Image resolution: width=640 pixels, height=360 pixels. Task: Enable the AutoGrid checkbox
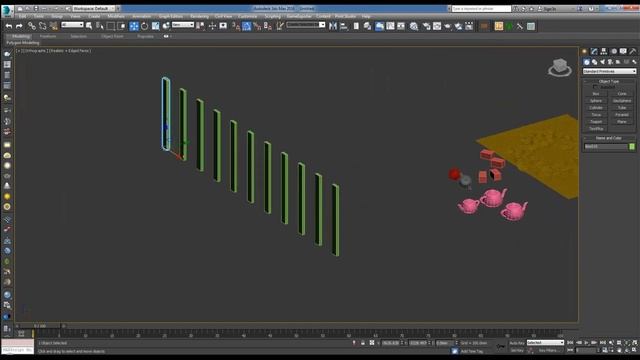[x=595, y=87]
